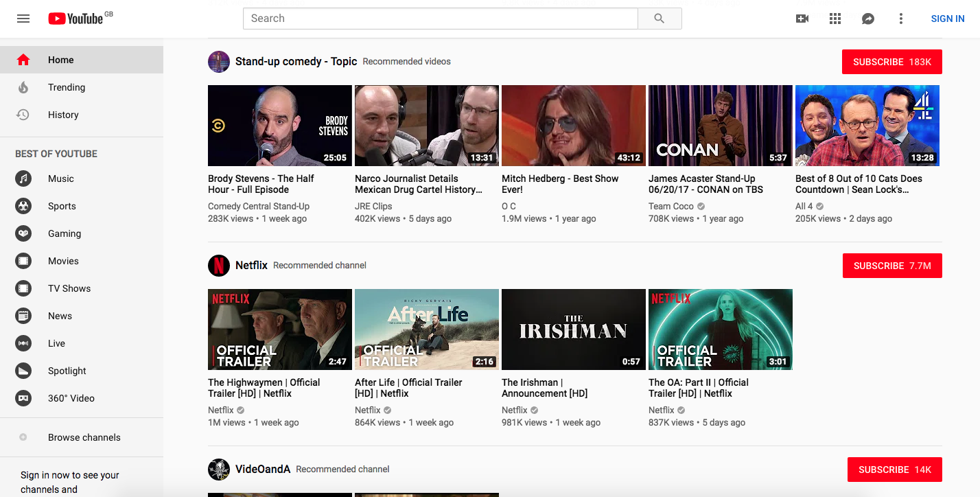Open the Team Coco channel link
The width and height of the screenshot is (980, 497).
(671, 206)
